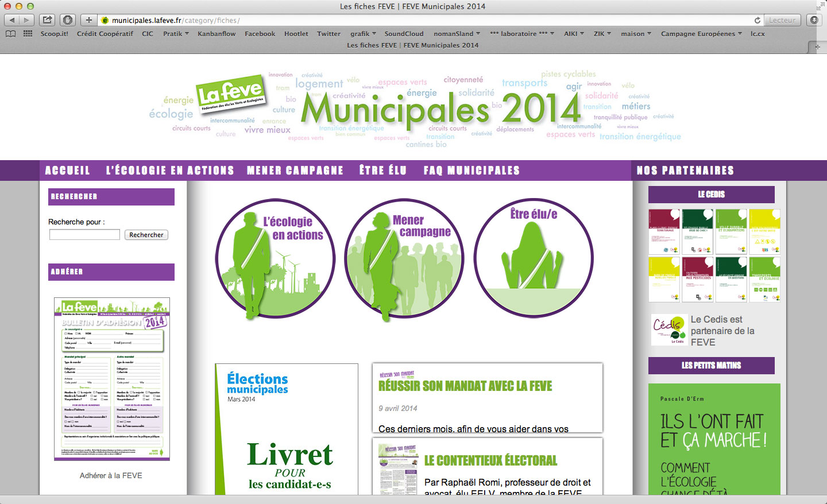Open the SoundCloud bookmark
The height and width of the screenshot is (504, 827).
point(404,34)
